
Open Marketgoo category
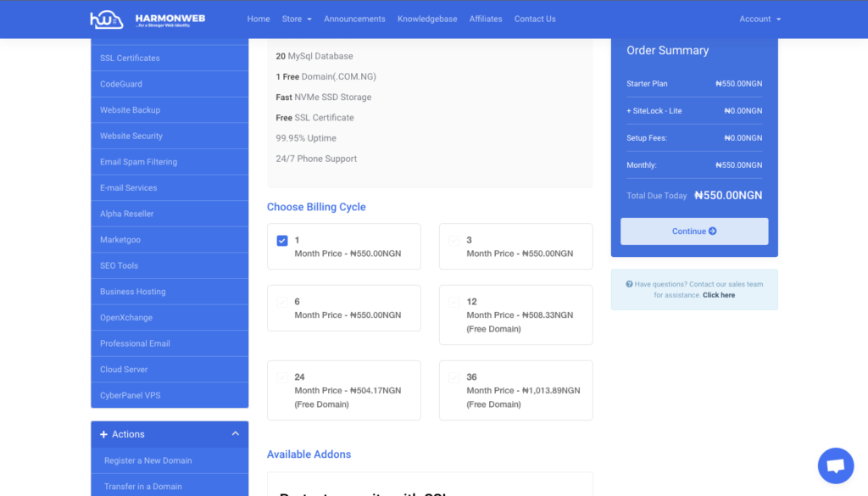(170, 240)
